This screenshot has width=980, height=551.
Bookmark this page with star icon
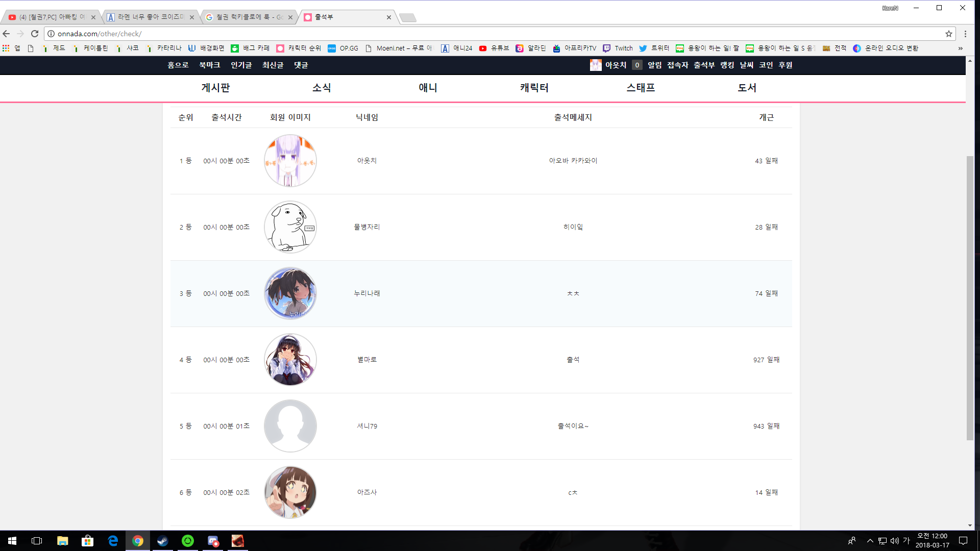click(x=949, y=34)
